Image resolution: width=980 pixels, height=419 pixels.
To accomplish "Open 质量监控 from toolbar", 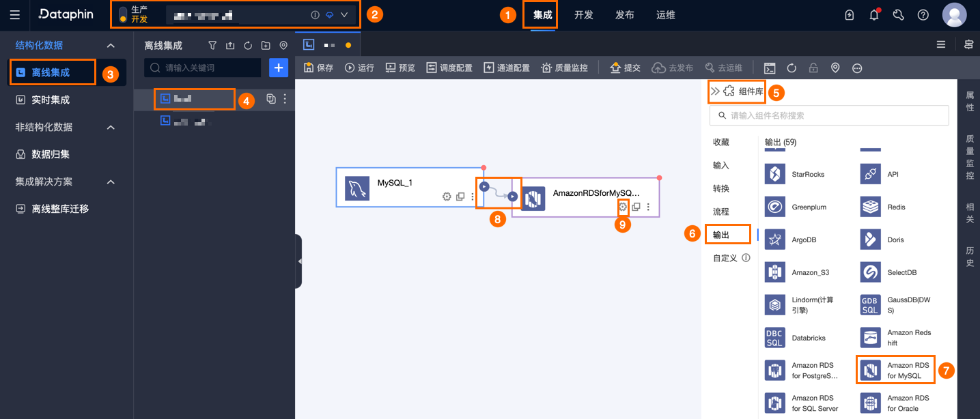I will pos(564,68).
